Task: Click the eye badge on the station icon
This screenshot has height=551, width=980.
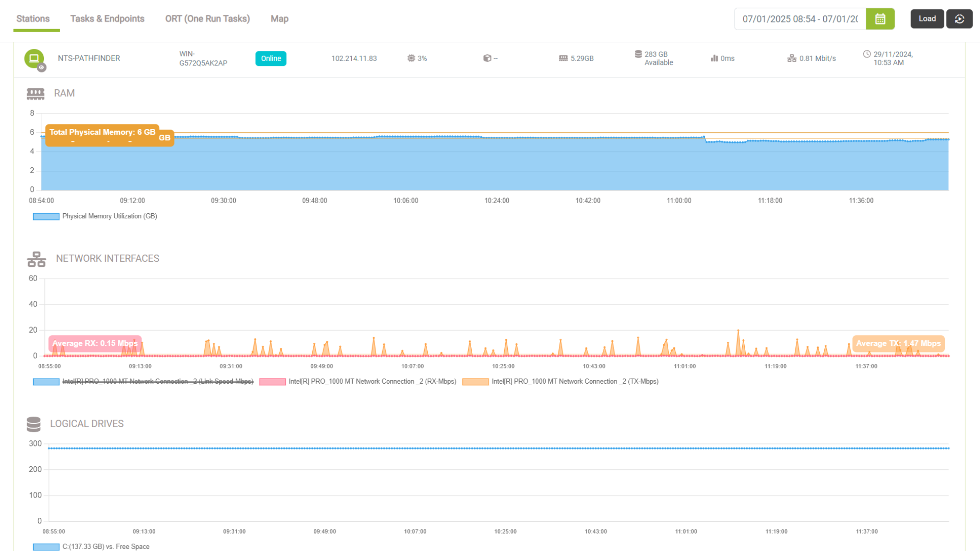Action: click(x=42, y=67)
